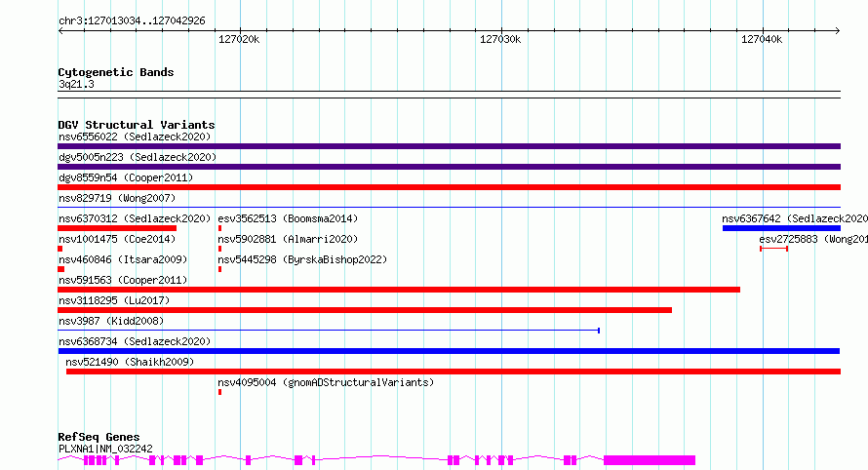Click the DGV Structural Variants track title
Image resolution: width=868 pixels, height=470 pixels.
coord(137,125)
